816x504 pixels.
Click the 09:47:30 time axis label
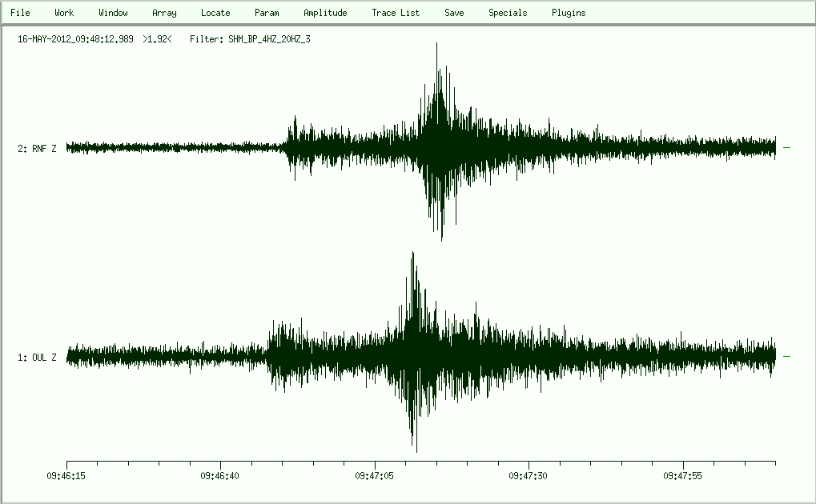coord(529,475)
